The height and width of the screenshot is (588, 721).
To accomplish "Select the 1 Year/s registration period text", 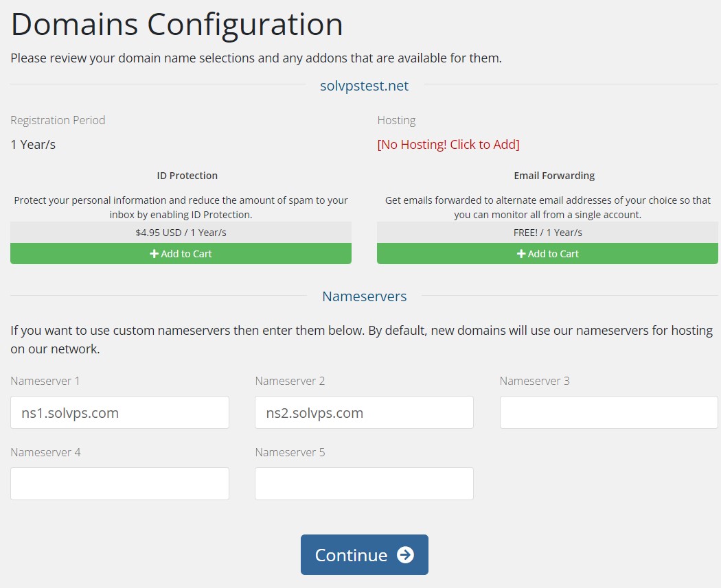I will point(33,145).
